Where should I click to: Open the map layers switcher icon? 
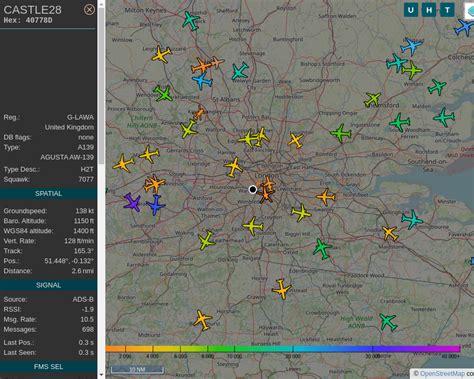pos(469,11)
